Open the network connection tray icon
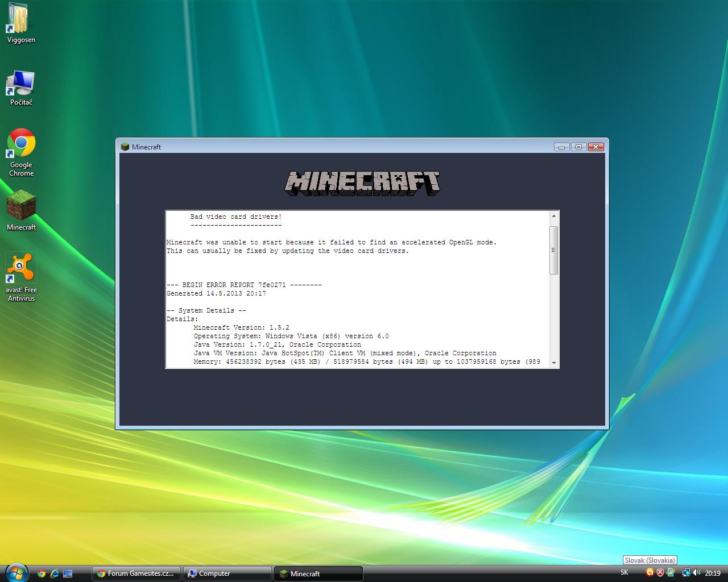The width and height of the screenshot is (728, 582). [x=686, y=573]
